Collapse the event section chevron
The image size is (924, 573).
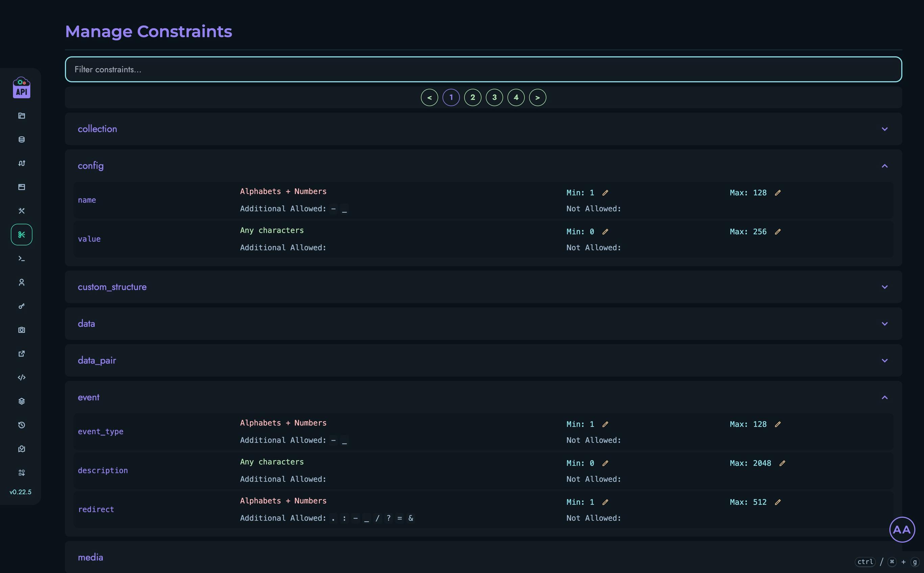(884, 398)
